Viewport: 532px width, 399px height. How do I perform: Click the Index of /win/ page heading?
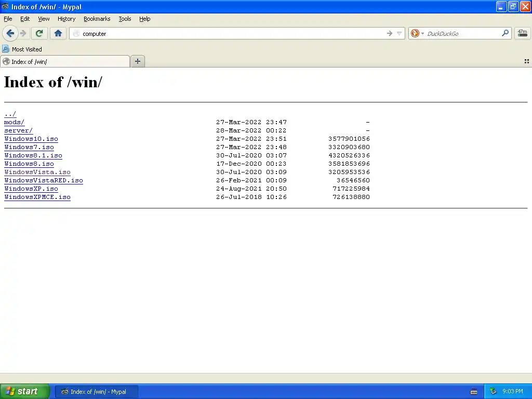pos(53,82)
